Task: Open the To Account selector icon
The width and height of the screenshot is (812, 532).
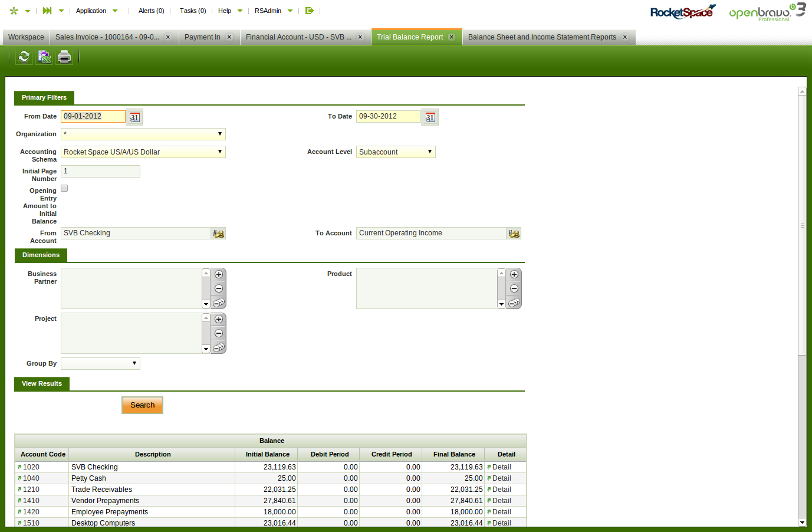Action: 514,234
